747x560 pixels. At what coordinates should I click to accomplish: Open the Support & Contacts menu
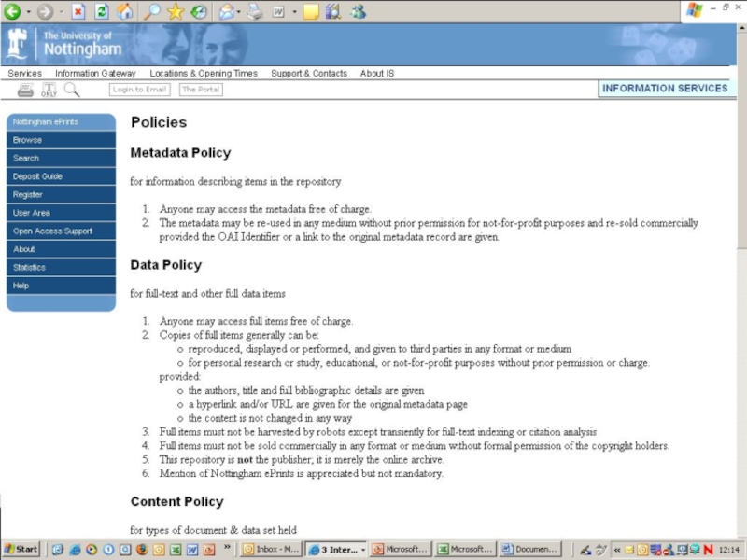coord(309,74)
